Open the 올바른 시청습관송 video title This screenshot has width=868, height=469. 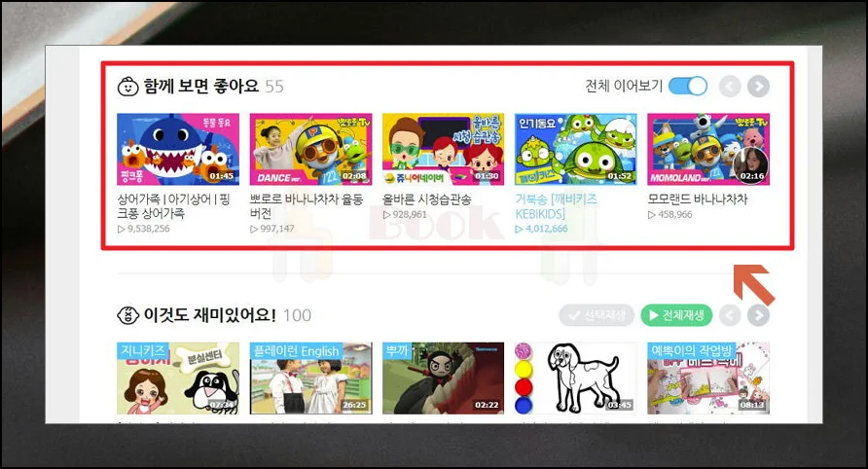click(427, 199)
